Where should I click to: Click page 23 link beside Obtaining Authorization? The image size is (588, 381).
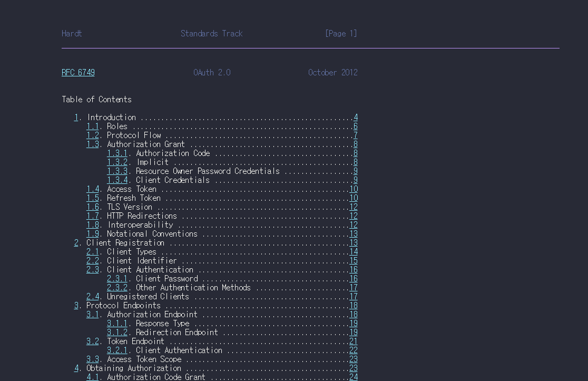click(x=354, y=369)
